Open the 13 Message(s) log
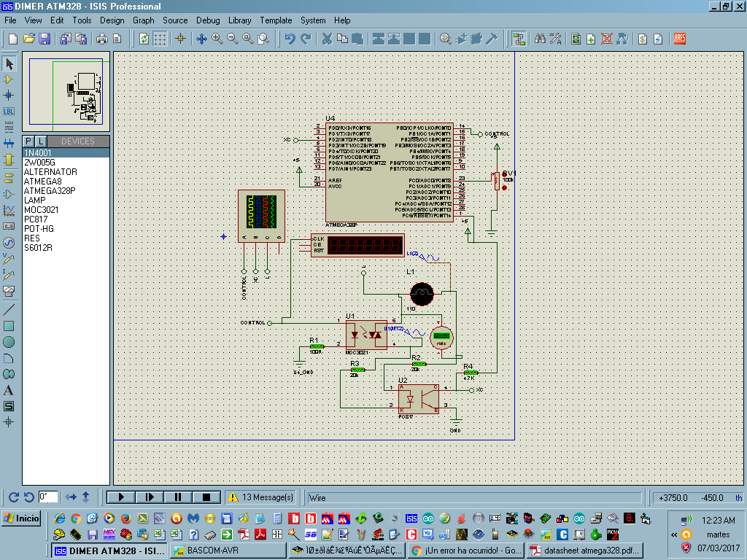The image size is (747, 560). click(x=260, y=497)
